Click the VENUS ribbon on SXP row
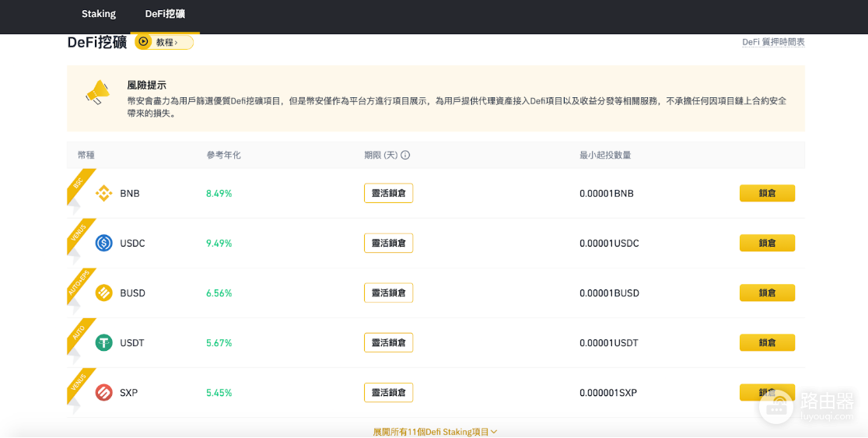Image resolution: width=868 pixels, height=438 pixels. point(79,384)
